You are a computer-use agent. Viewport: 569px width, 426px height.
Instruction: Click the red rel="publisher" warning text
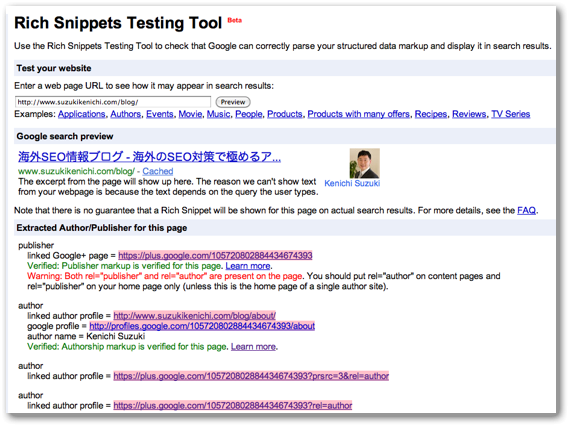coord(165,276)
